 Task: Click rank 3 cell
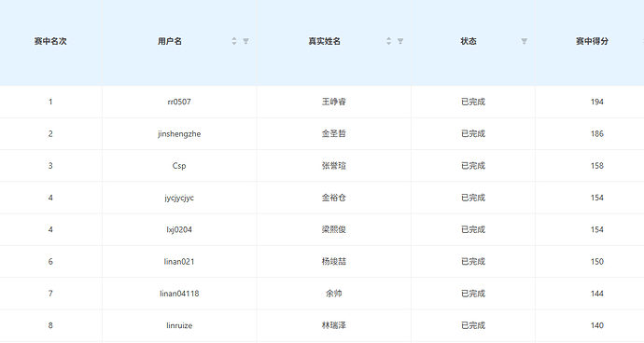tap(50, 166)
